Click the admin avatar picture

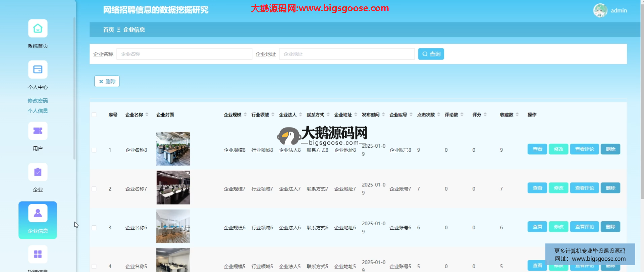pos(600,10)
